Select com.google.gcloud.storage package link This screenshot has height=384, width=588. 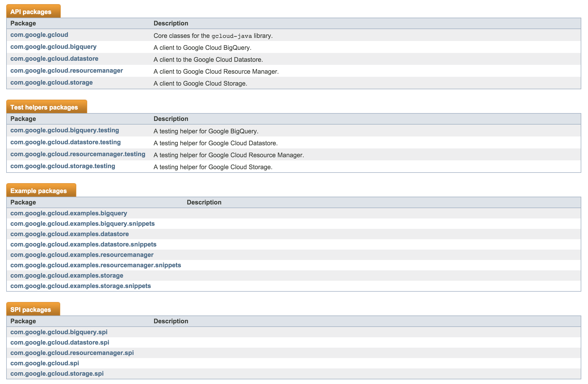(51, 83)
